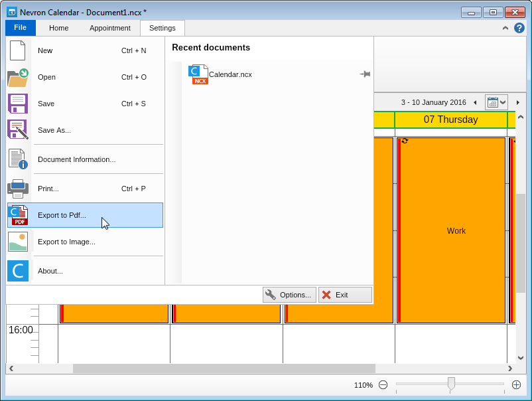Collapse the ribbon with the caret arrow
Viewport: 532px width, 401px height.
505,28
